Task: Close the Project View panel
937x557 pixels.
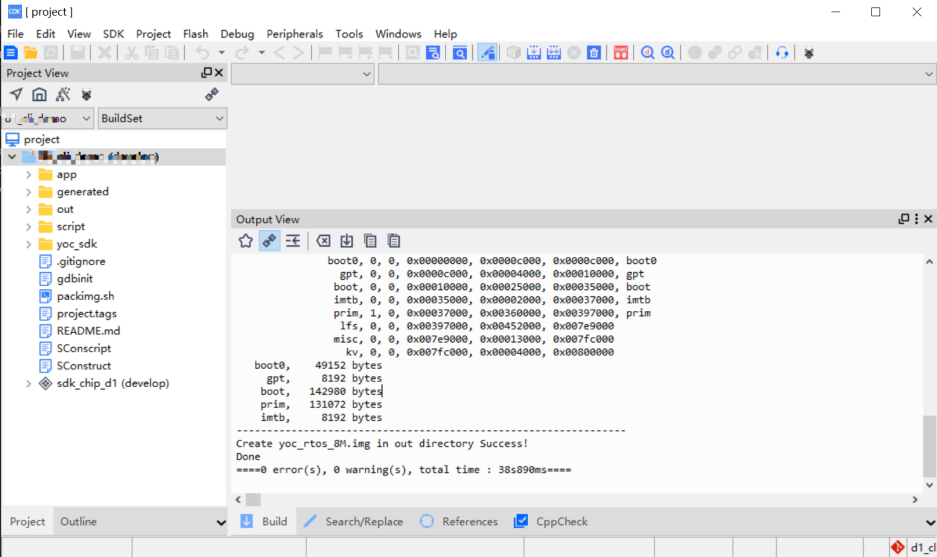Action: tap(219, 73)
